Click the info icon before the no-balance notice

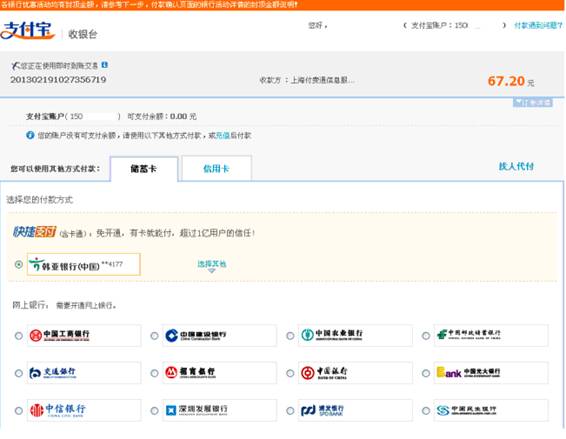point(30,135)
